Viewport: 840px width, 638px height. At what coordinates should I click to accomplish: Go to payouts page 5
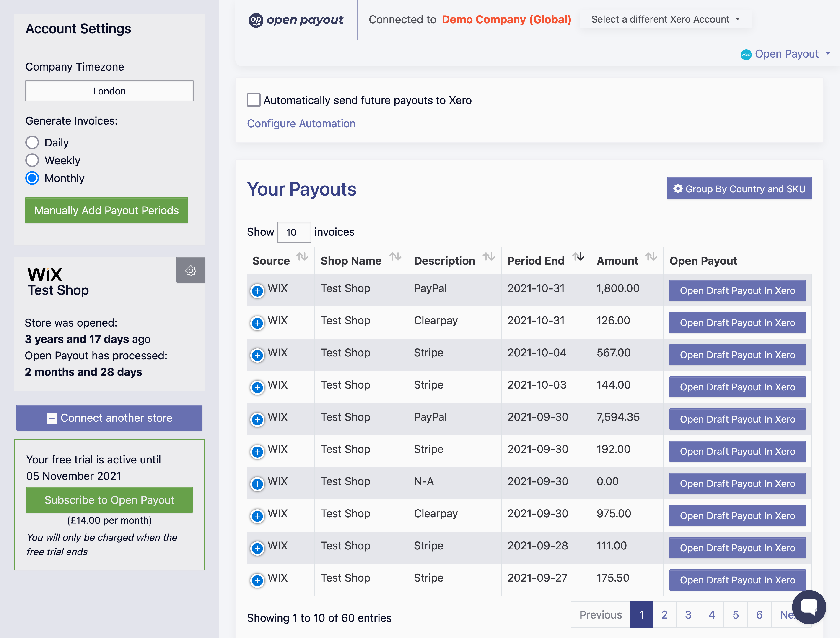pyautogui.click(x=736, y=614)
